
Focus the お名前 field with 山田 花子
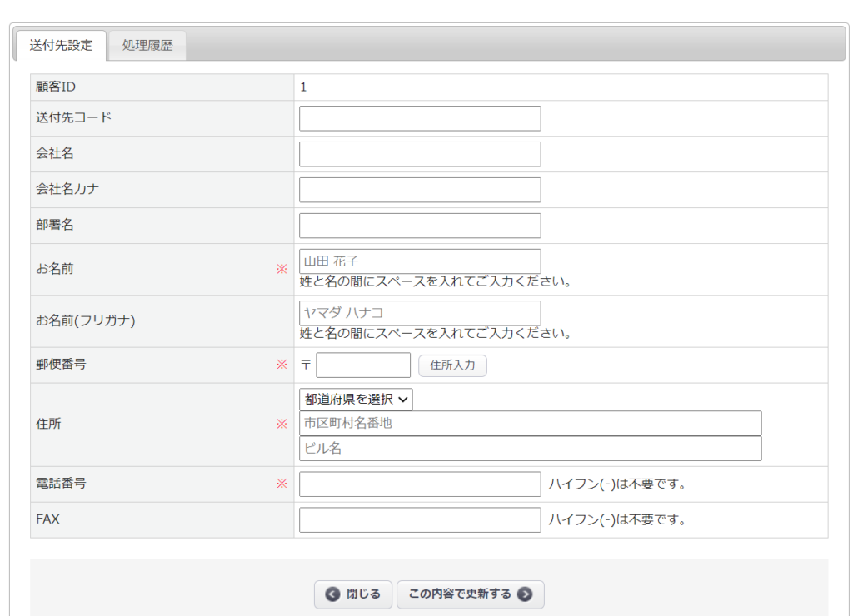point(420,261)
